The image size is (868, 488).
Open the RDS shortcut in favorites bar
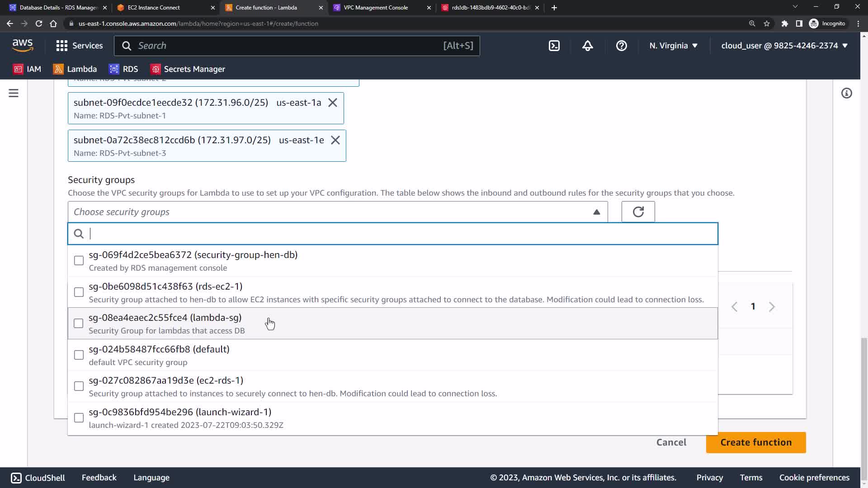(x=124, y=69)
